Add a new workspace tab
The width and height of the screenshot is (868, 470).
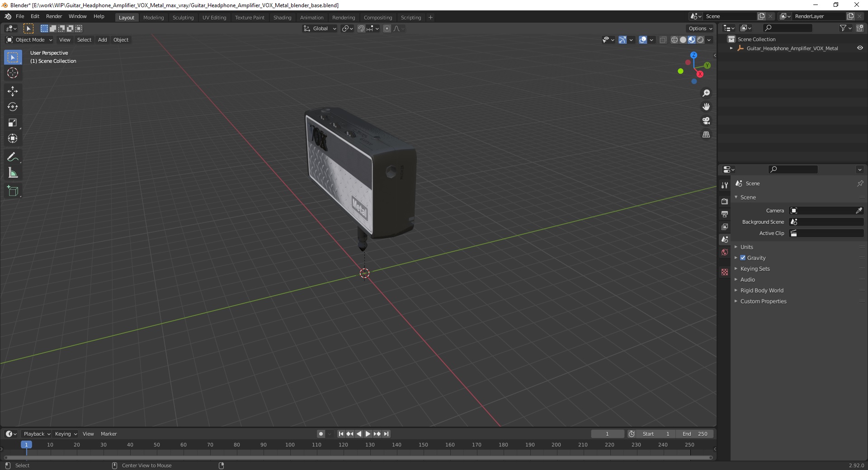click(x=430, y=18)
